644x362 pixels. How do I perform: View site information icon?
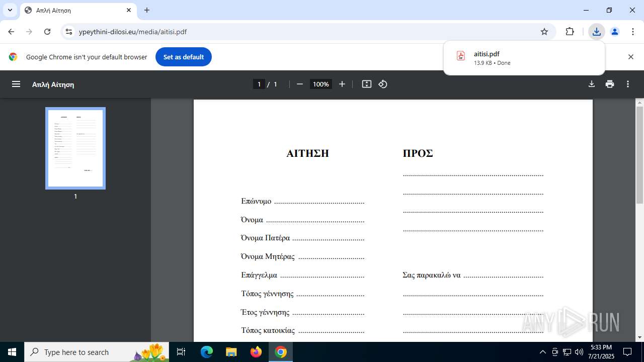point(69,32)
